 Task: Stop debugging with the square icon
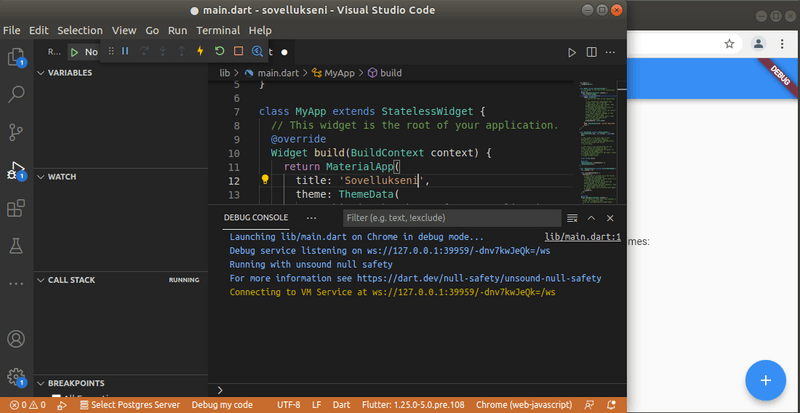coord(238,51)
